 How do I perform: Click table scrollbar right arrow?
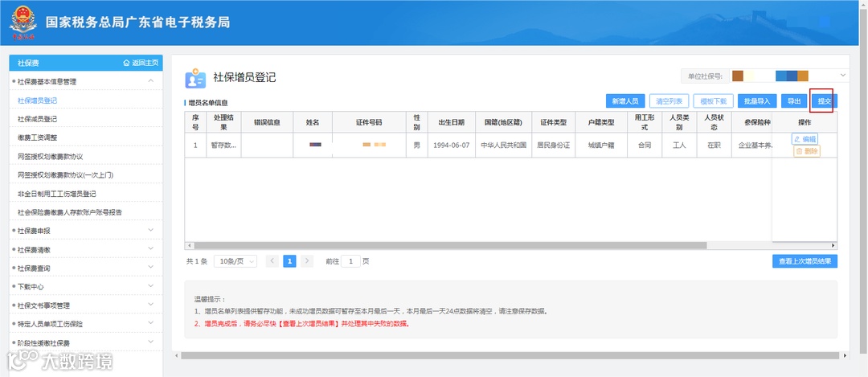tap(833, 245)
